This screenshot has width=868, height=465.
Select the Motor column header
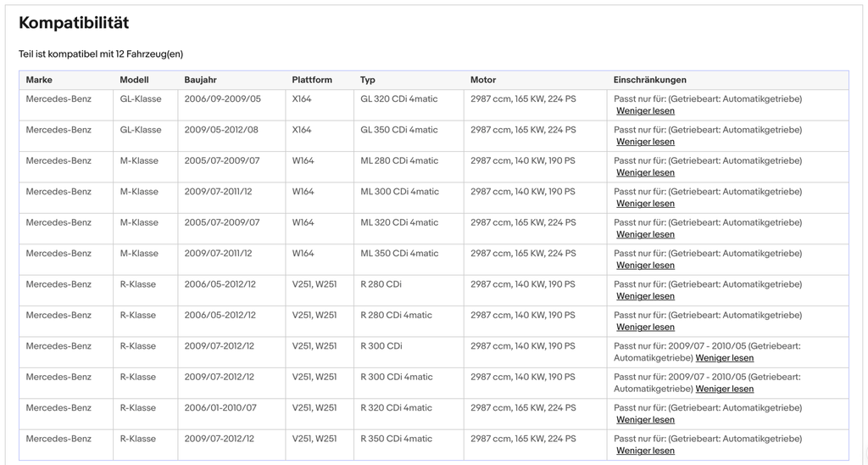(x=483, y=80)
